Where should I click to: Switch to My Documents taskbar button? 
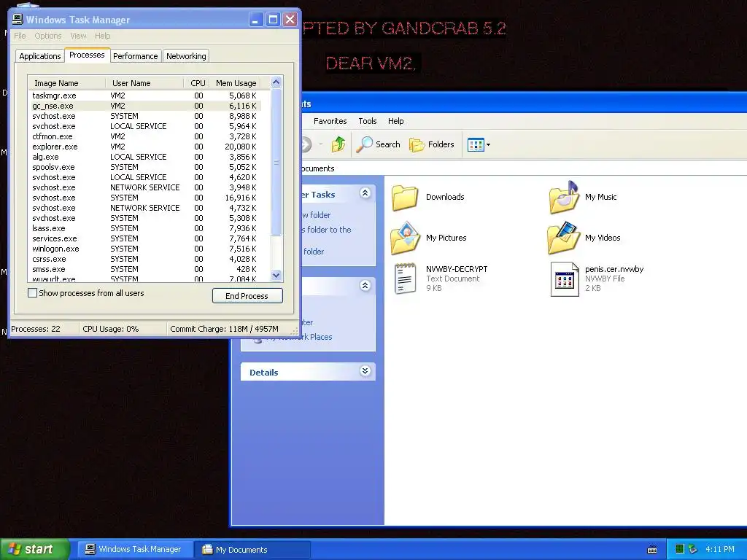252,549
